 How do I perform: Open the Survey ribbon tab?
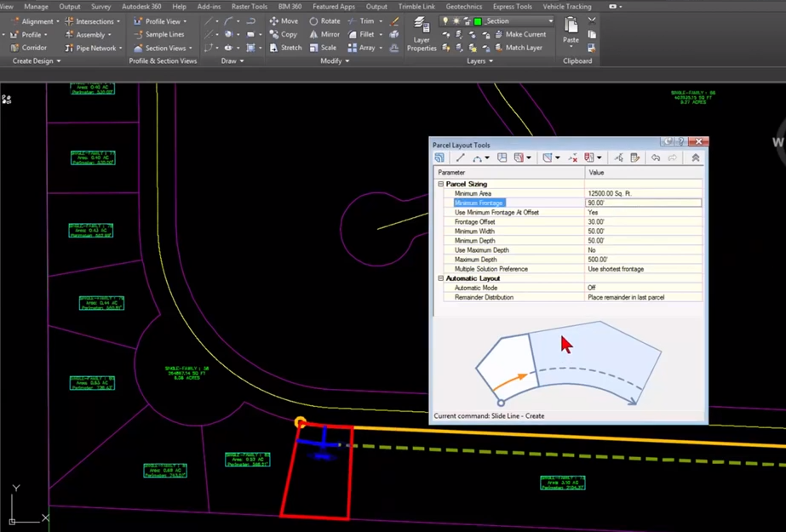(100, 7)
